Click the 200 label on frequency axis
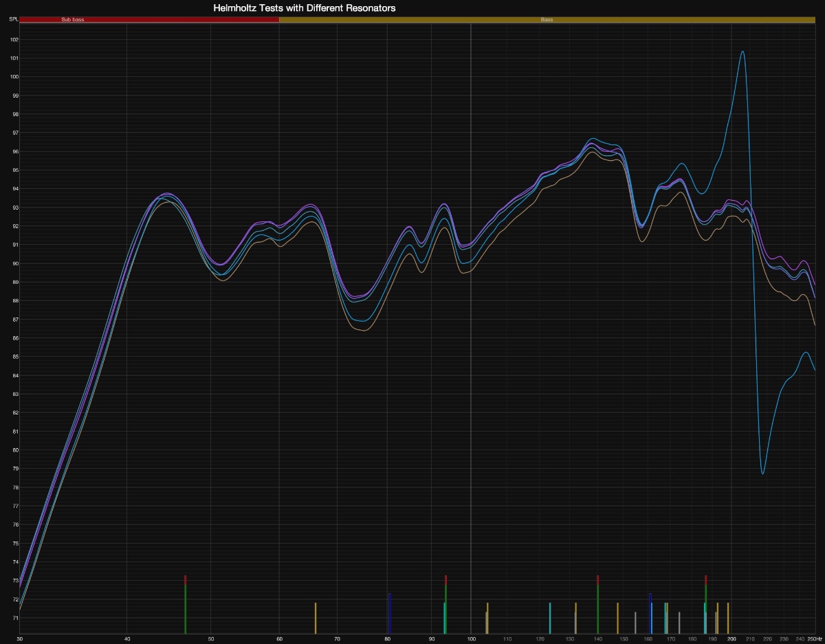 pos(731,639)
